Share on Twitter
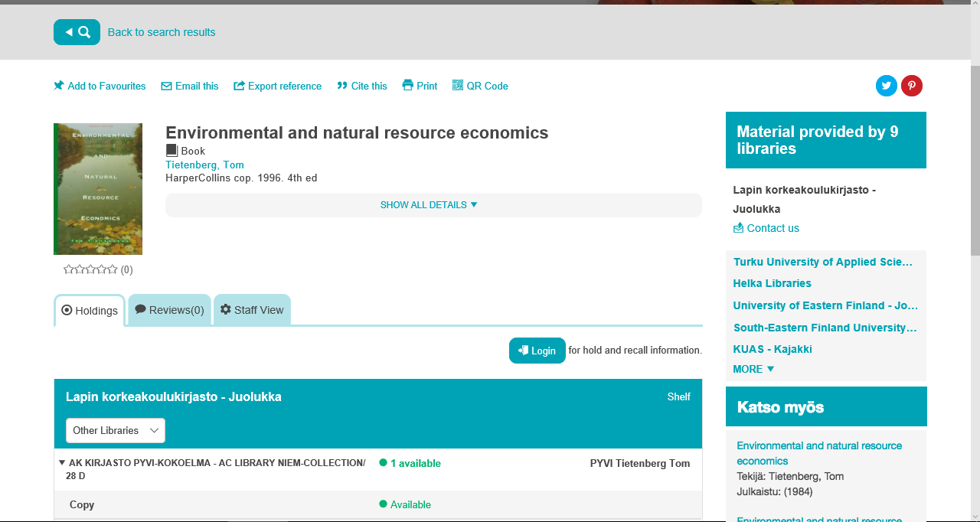The image size is (980, 522). (886, 86)
